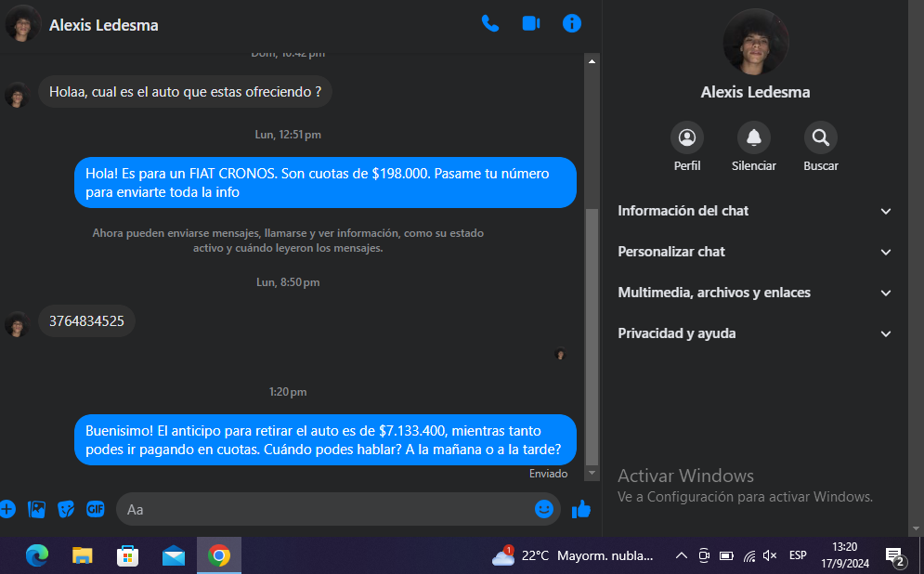Silenciar notifications with the bell icon

753,138
